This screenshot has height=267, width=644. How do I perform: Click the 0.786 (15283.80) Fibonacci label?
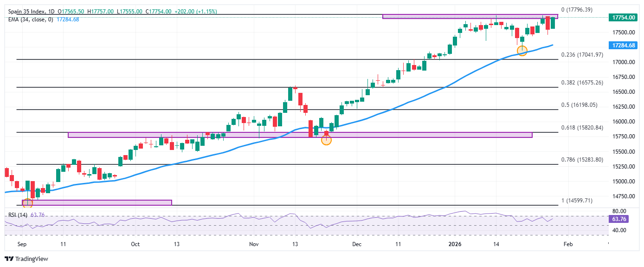[x=582, y=159]
